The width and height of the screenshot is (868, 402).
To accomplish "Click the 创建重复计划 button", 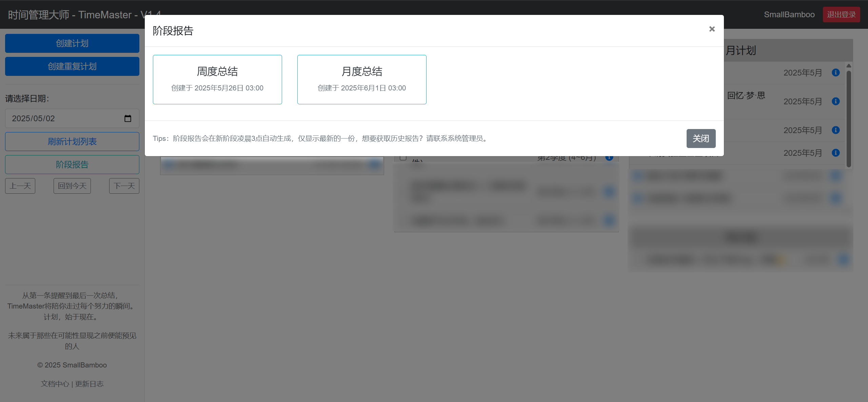I will (x=72, y=66).
